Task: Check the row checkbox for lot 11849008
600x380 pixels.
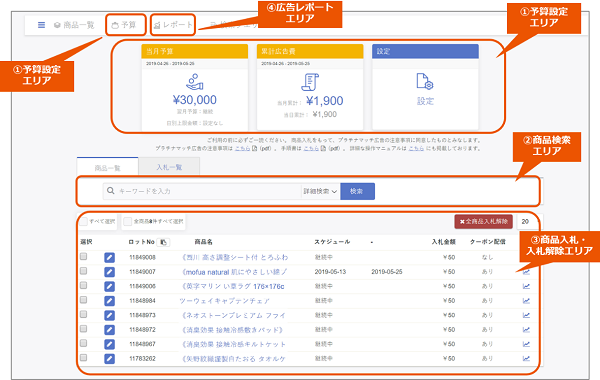Action: 83,256
